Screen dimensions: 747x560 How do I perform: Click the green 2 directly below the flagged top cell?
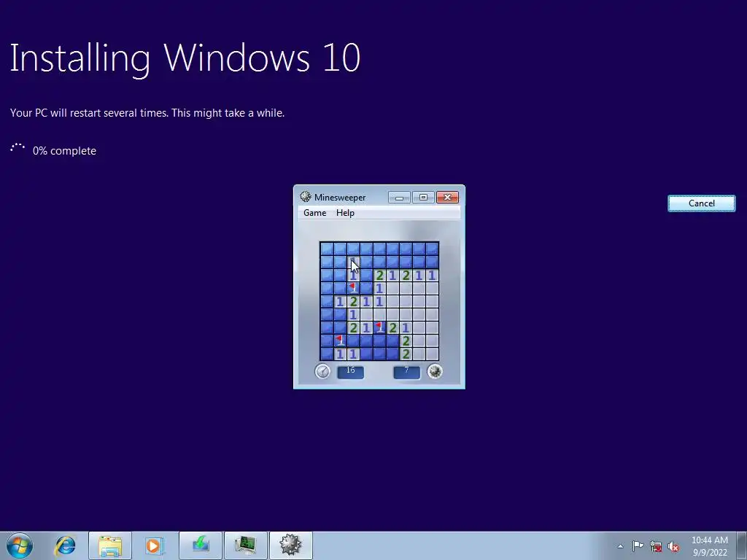click(353, 301)
